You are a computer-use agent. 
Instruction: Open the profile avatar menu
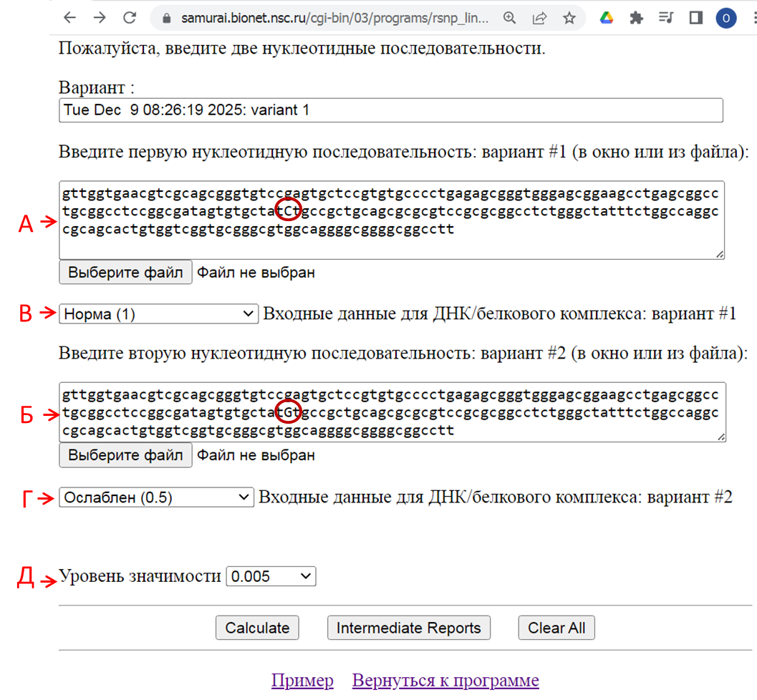(726, 19)
